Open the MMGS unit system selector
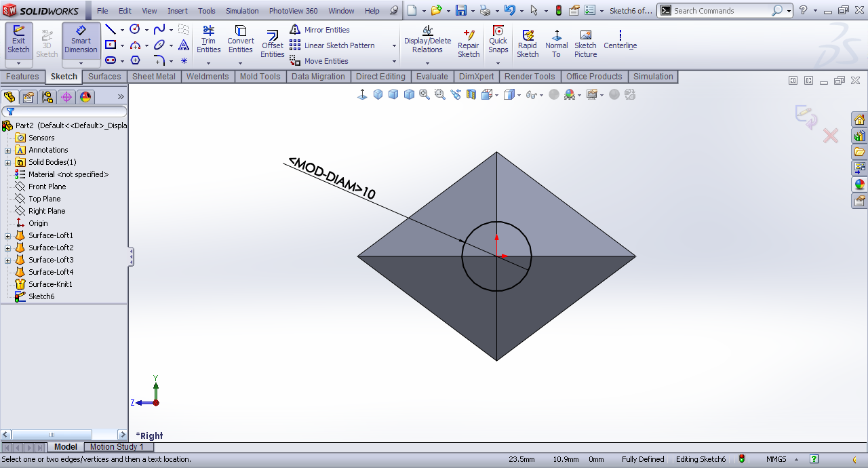868x468 pixels. coord(776,459)
